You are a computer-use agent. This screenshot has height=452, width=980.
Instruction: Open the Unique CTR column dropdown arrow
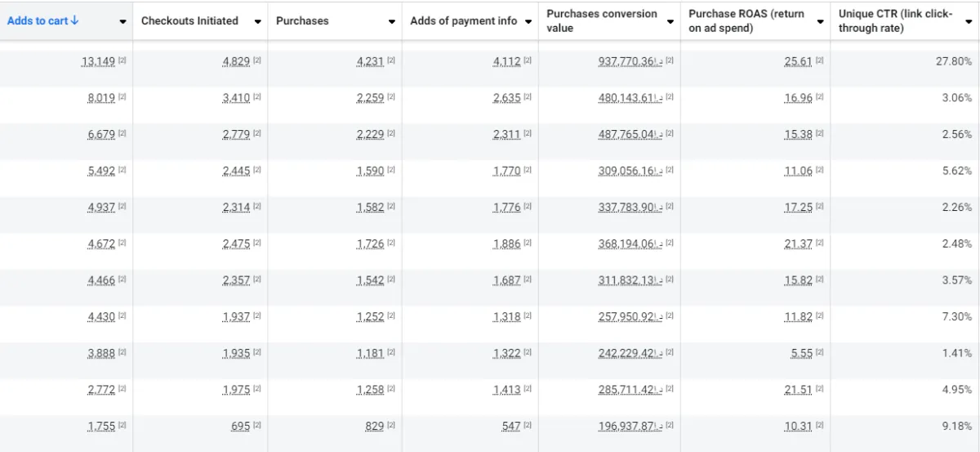[969, 22]
